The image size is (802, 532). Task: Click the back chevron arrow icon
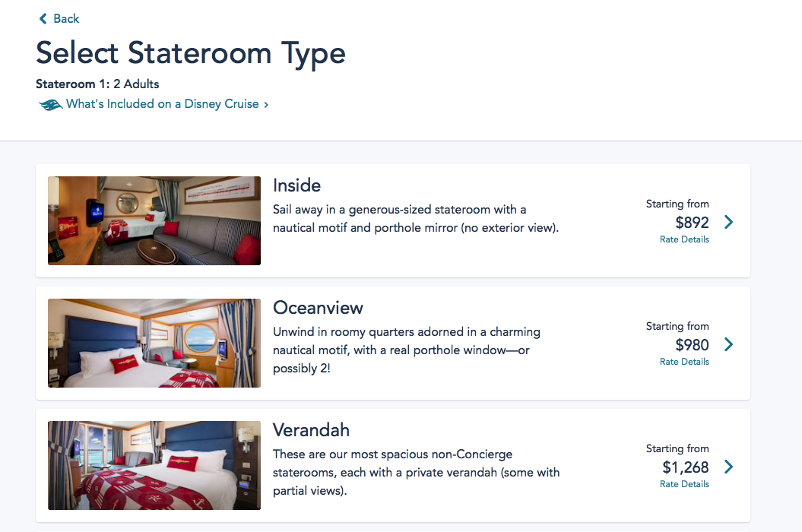coord(43,19)
